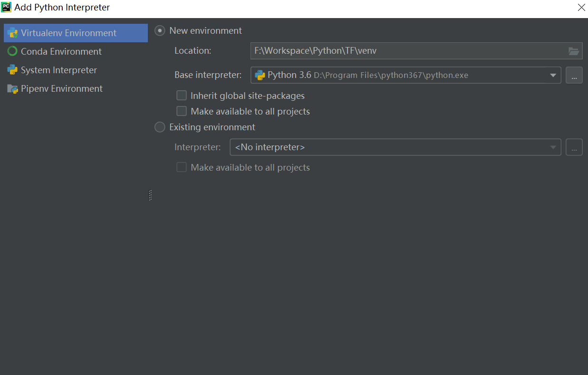Switch to Conda Environment in the sidebar

(x=61, y=51)
